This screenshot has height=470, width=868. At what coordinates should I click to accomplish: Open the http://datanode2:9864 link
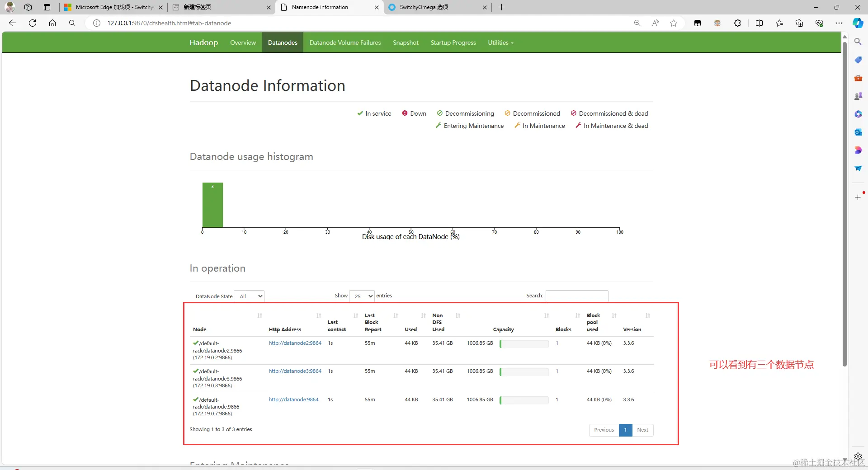pos(295,343)
